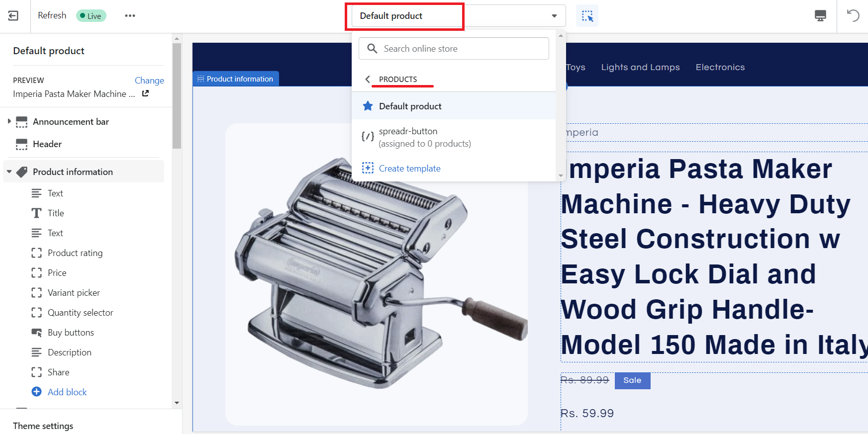
Task: Click the pasta maker product image
Action: tap(377, 274)
